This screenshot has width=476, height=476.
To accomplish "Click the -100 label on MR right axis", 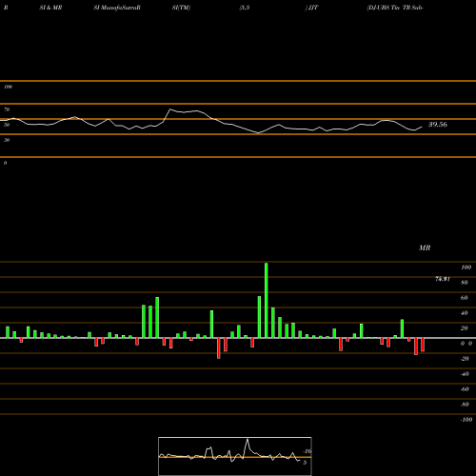I will click(466, 420).
